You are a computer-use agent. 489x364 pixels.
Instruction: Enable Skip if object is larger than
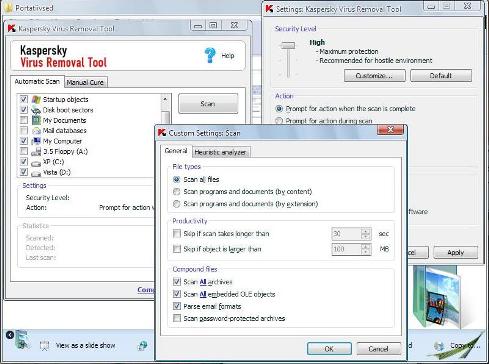pos(177,249)
